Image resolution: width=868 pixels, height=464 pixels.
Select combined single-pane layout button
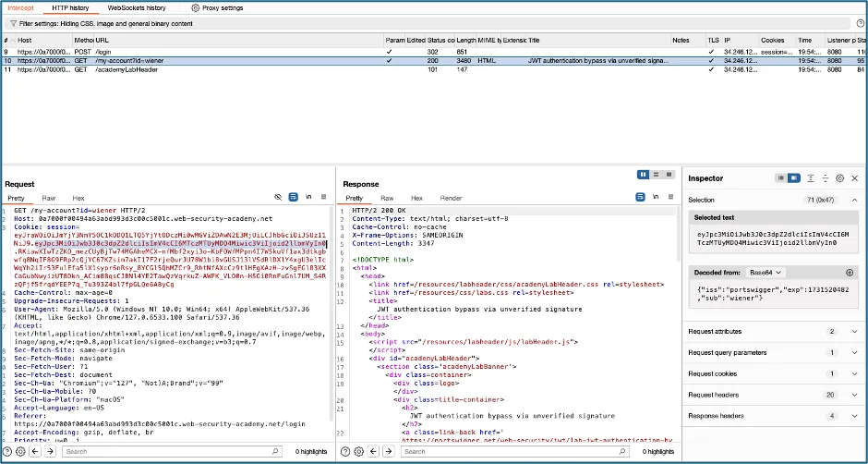coord(669,175)
